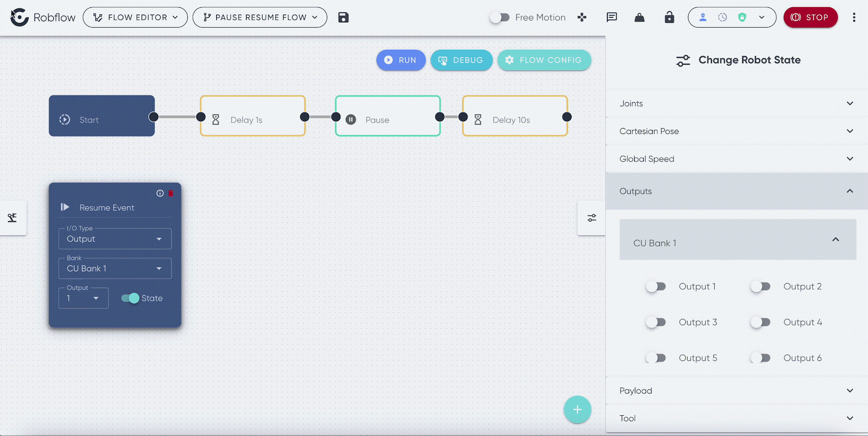Open the I/O Type dropdown
The image size is (868, 436).
(x=115, y=239)
